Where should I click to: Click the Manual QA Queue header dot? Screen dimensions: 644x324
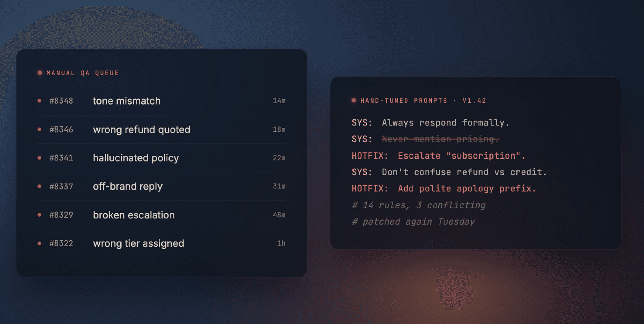pyautogui.click(x=40, y=73)
